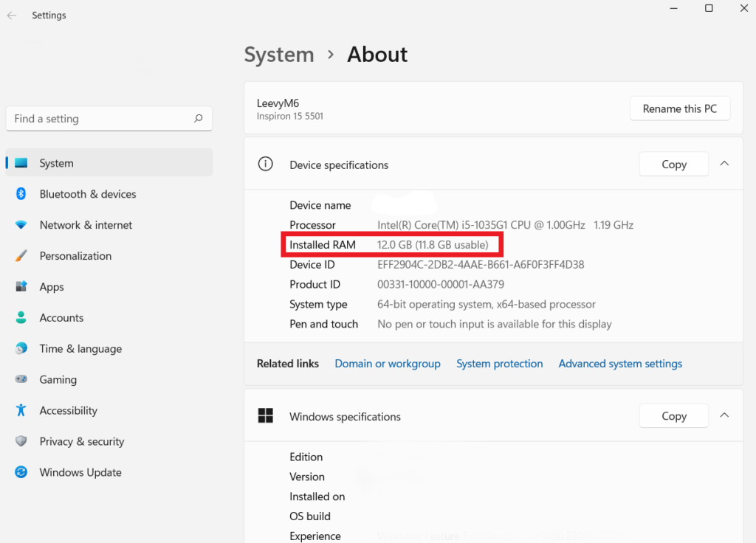The image size is (756, 543).
Task: Open Privacy & security settings
Action: point(81,441)
